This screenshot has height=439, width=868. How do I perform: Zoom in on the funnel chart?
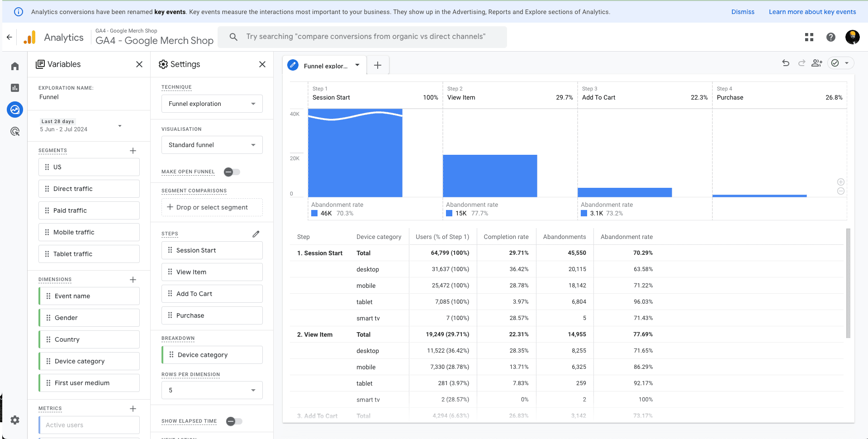coord(841,182)
